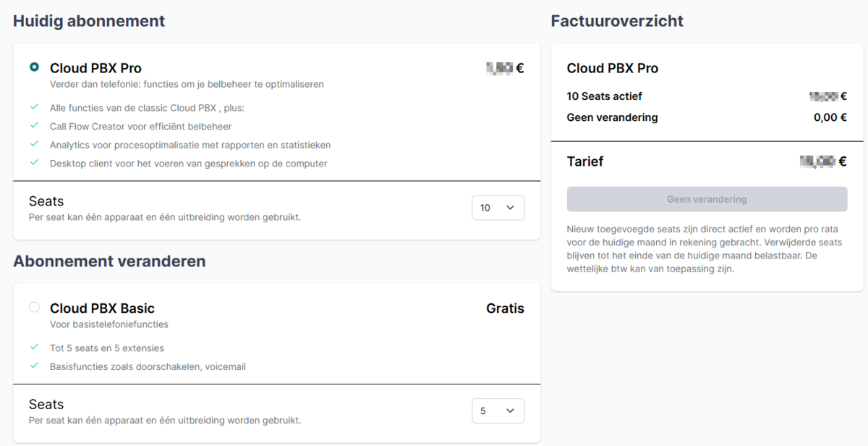Click the Cloud PBX Pro title in Factuuroverzicht
Image resolution: width=868 pixels, height=446 pixels.
coord(612,68)
